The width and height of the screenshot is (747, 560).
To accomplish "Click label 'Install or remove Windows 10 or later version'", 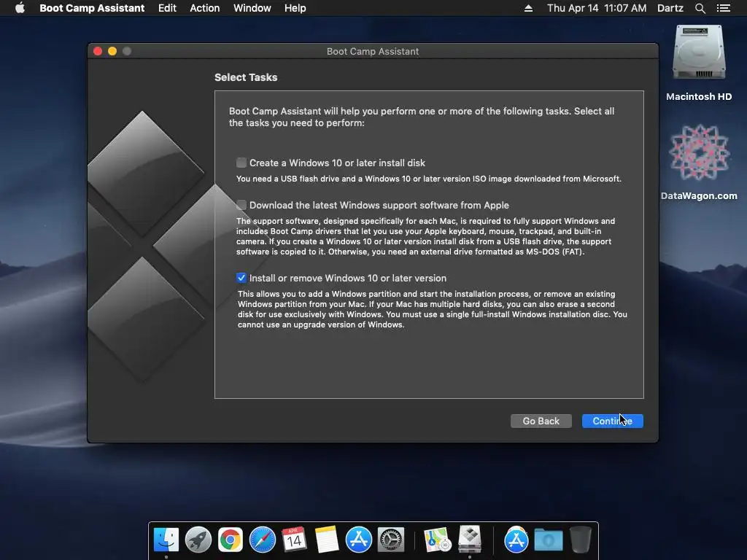I will [348, 278].
